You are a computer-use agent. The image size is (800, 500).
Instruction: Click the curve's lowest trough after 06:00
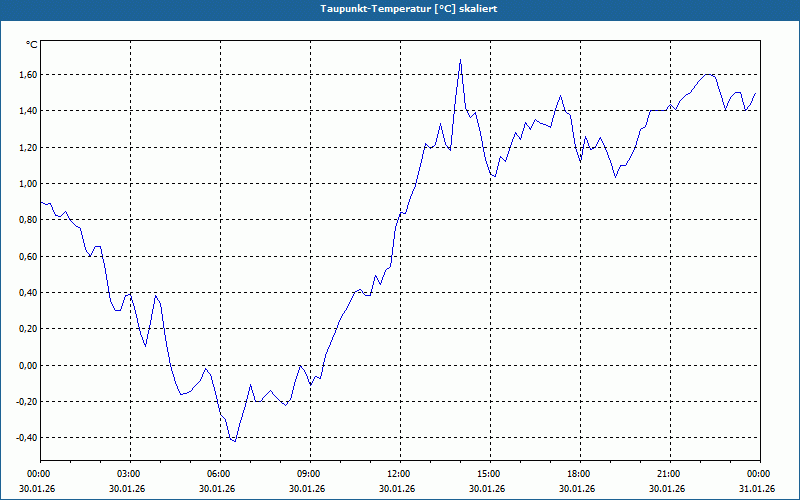[235, 441]
